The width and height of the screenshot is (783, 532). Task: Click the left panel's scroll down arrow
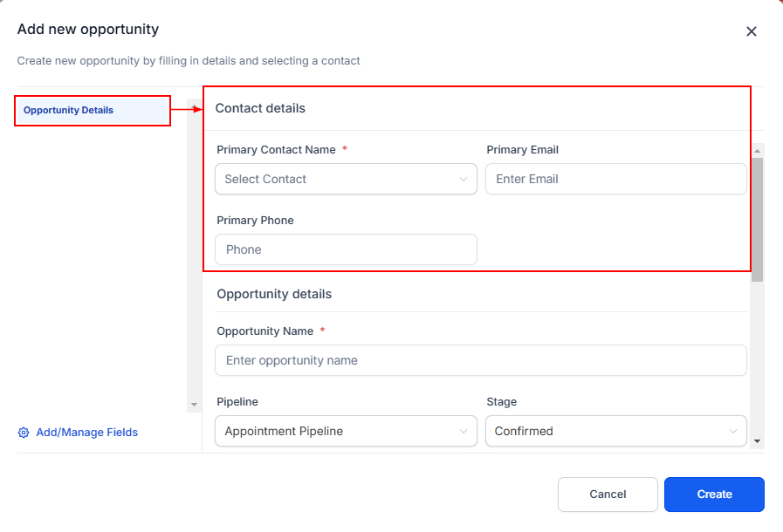[x=194, y=405]
